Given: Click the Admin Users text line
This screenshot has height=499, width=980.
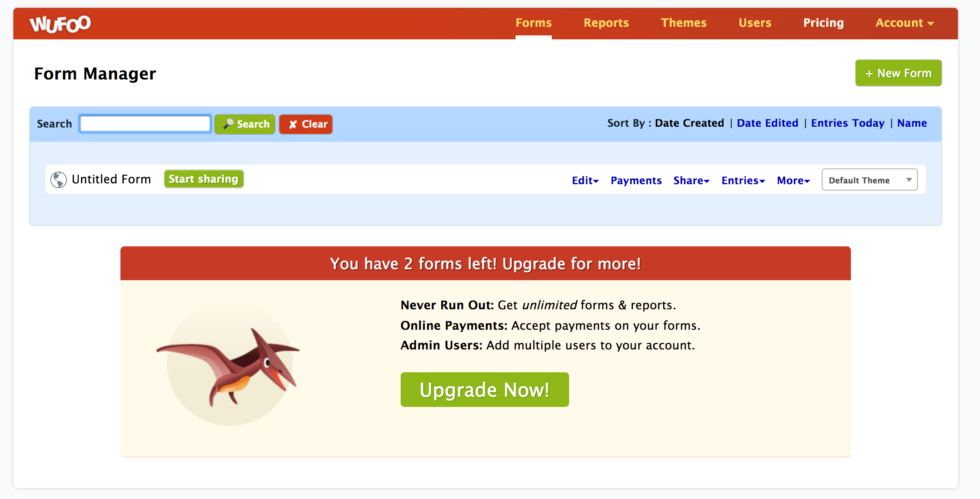Looking at the screenshot, I should pyautogui.click(x=547, y=345).
